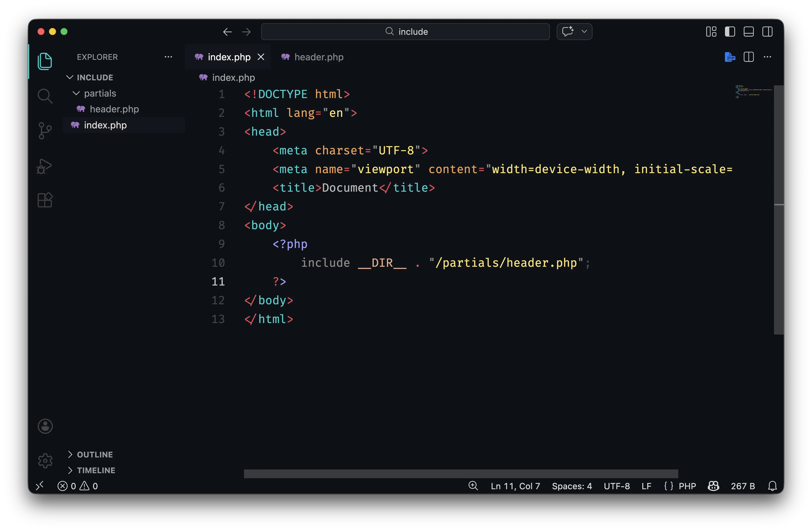The height and width of the screenshot is (531, 812).
Task: Open the Manage settings gear
Action: pyautogui.click(x=45, y=461)
